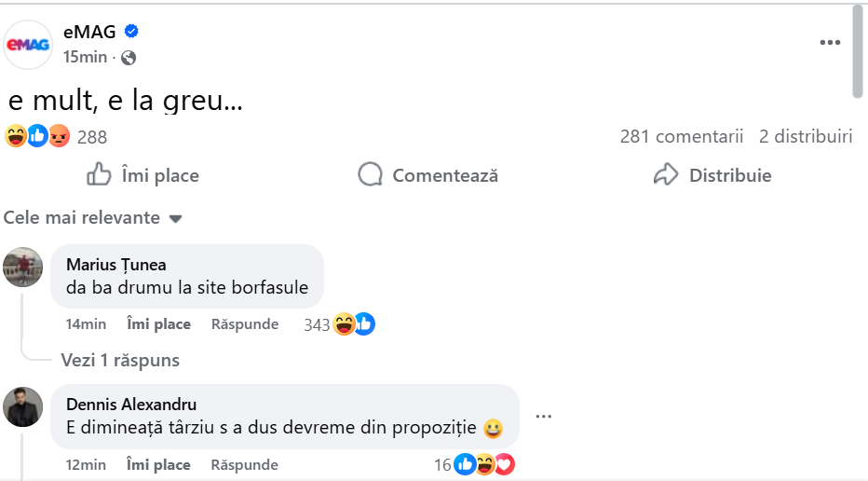View reactions on Marius Țunea's comment
Viewport: 868px width, 481px height.
(x=340, y=324)
